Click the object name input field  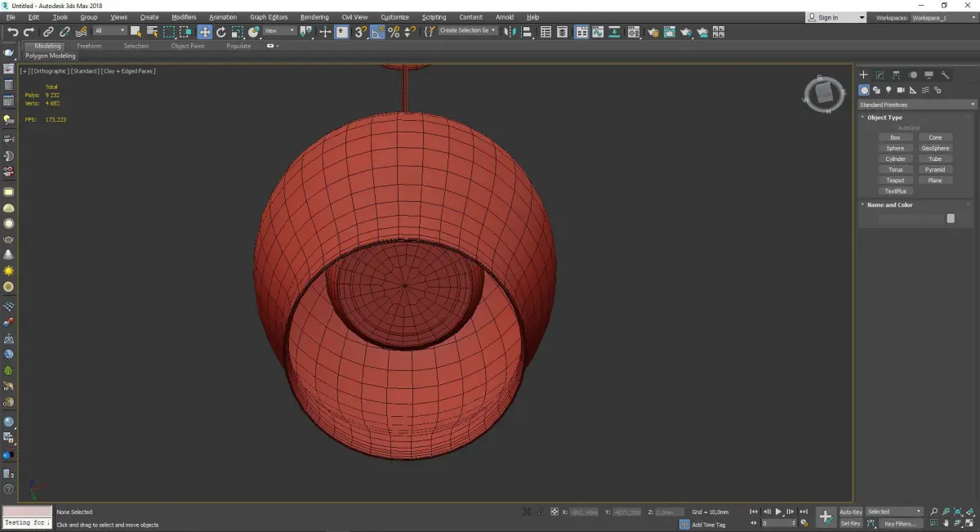click(911, 218)
